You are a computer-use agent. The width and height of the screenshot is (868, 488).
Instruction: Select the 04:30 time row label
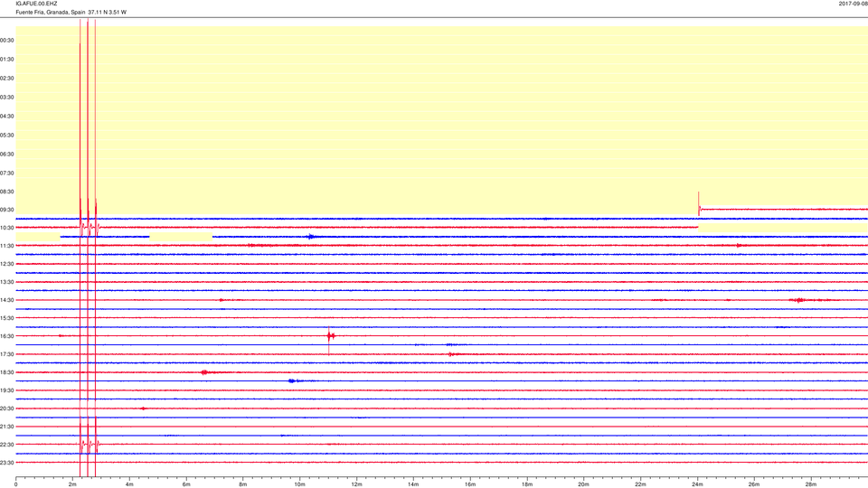(x=7, y=117)
